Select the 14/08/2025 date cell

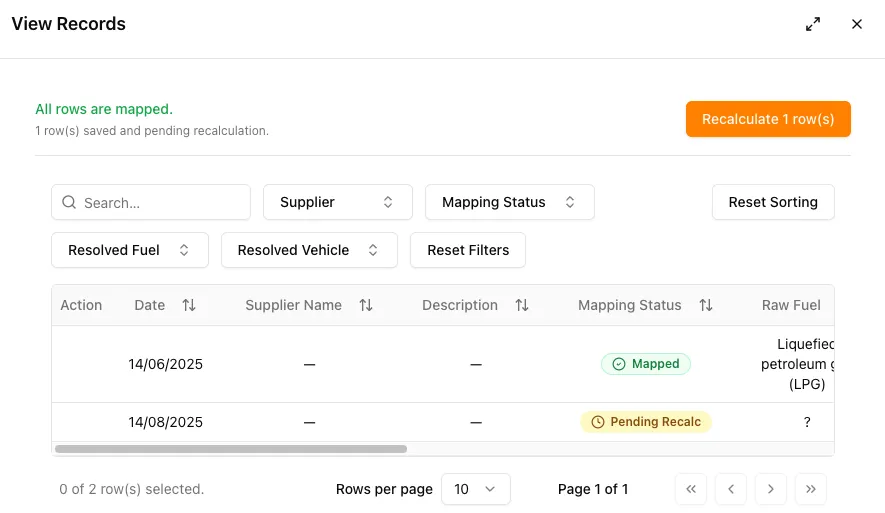(165, 422)
